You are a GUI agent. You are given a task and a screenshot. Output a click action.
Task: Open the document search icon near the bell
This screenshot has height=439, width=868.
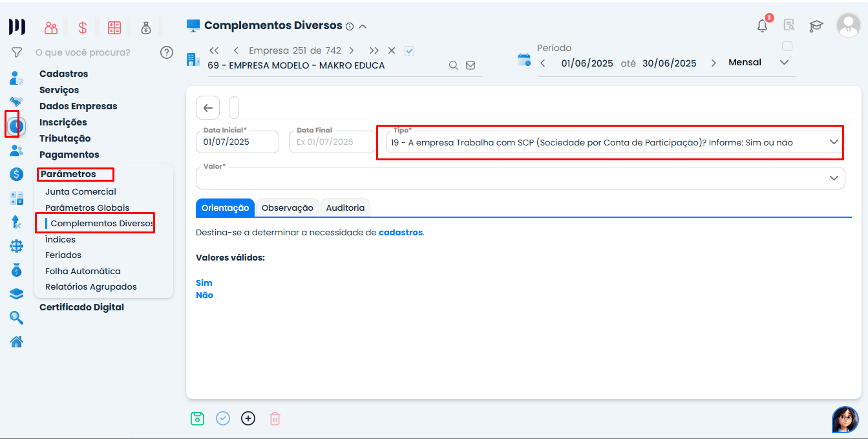coord(789,25)
